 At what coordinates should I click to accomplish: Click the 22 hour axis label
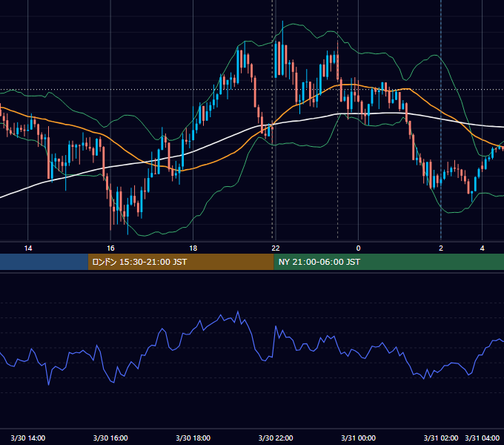click(276, 248)
